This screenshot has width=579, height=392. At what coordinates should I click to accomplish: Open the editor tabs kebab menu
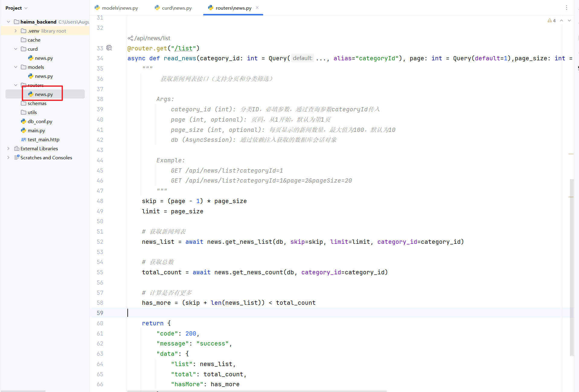[566, 8]
